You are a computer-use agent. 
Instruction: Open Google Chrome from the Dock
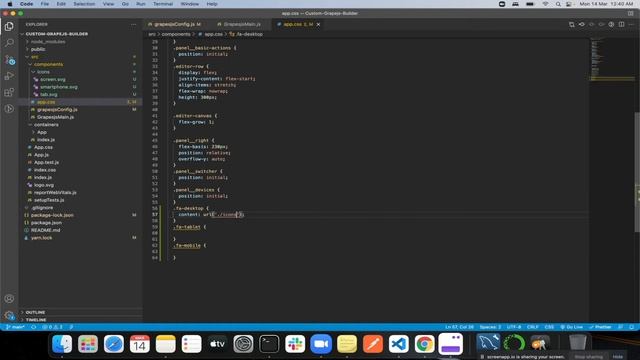(x=424, y=344)
